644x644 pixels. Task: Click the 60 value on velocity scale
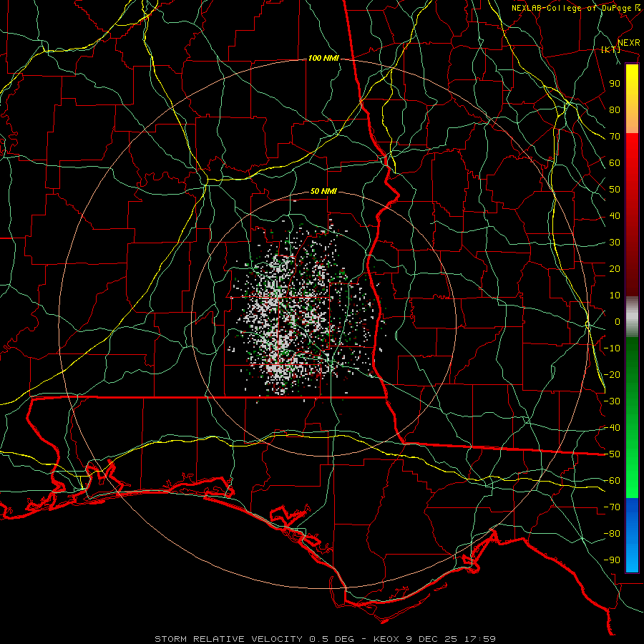(615, 162)
